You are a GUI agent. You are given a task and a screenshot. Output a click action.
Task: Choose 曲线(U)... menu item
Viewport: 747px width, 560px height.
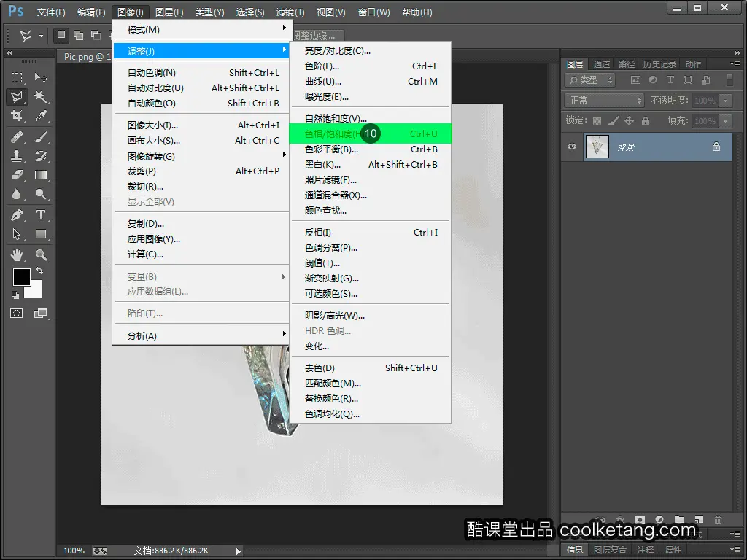pos(370,82)
